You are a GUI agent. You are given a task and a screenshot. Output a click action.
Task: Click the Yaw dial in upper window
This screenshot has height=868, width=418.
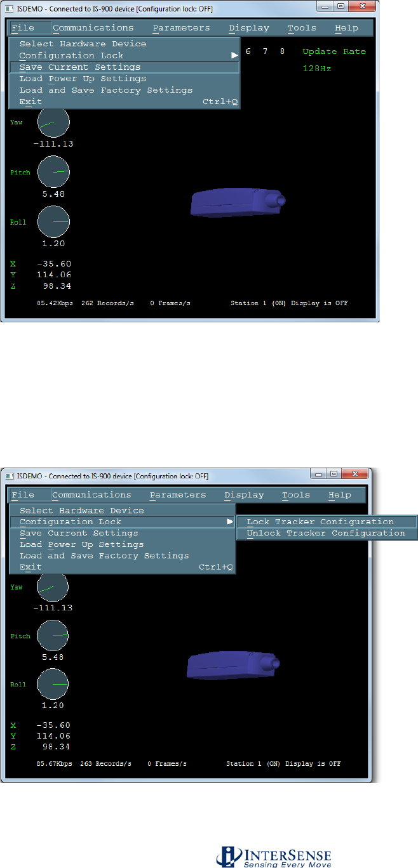[x=53, y=122]
